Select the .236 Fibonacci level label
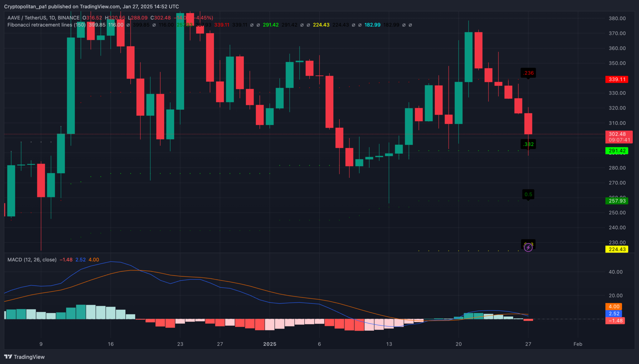Screen dimensions: 639x364 click(528, 73)
